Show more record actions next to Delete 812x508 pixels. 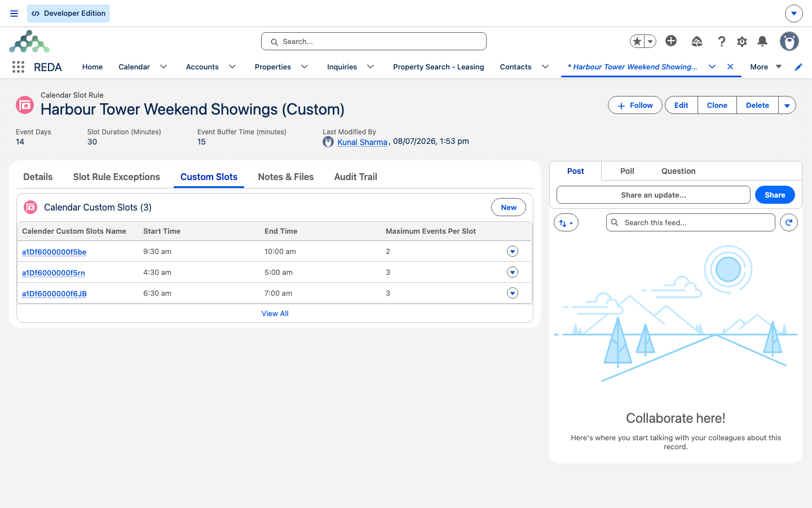pyautogui.click(x=787, y=105)
